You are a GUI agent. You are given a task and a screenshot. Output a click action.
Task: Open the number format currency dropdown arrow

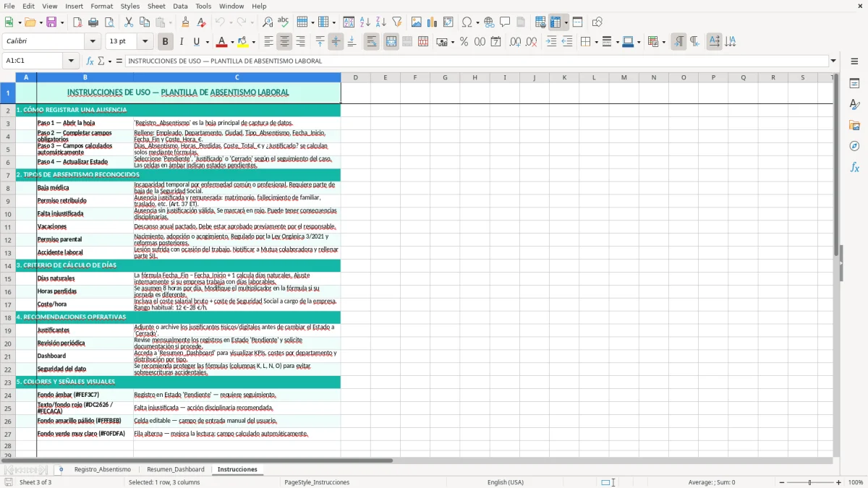[x=452, y=42]
